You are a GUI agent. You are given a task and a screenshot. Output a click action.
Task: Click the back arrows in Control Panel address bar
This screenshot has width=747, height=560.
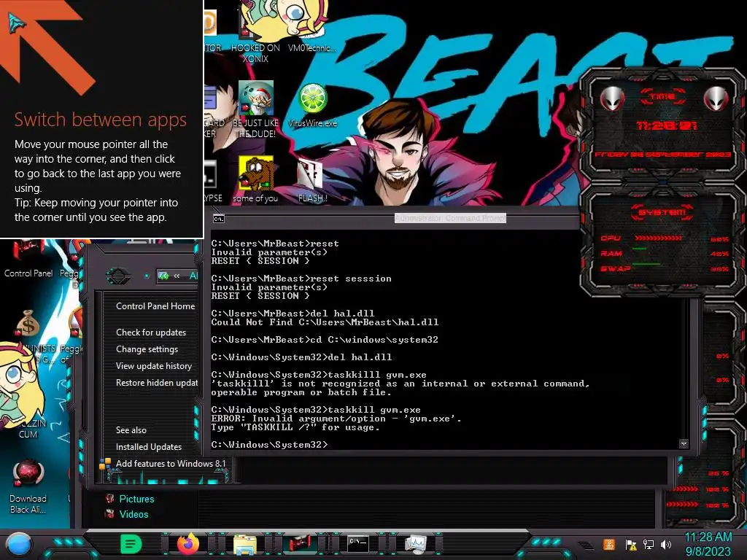(177, 276)
